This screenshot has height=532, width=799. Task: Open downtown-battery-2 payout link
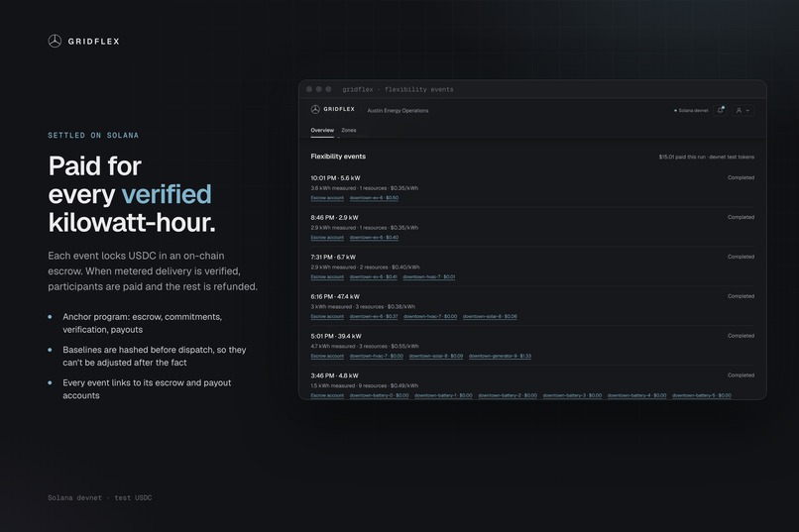click(508, 395)
